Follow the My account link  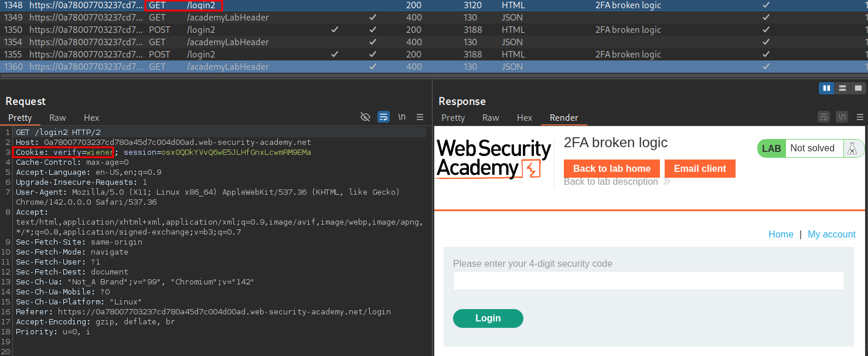click(831, 235)
